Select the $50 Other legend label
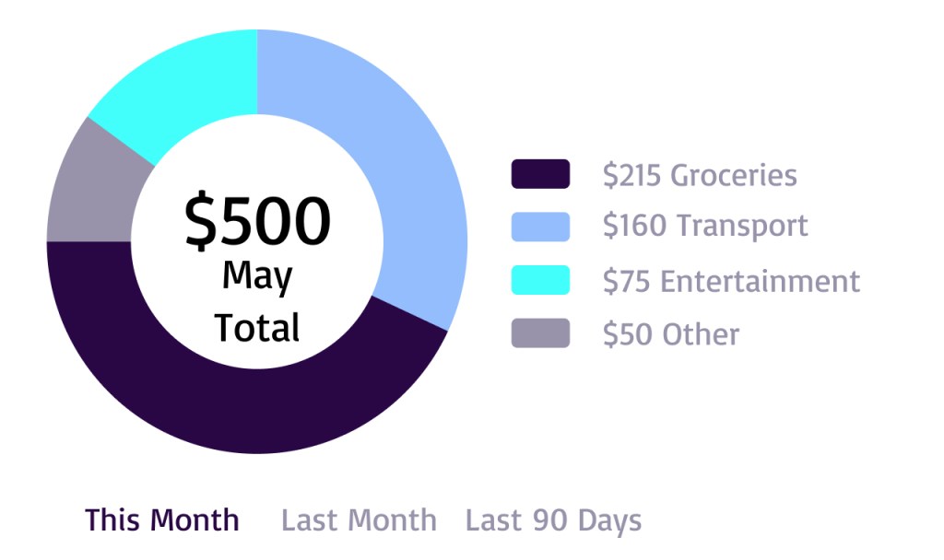 (671, 334)
